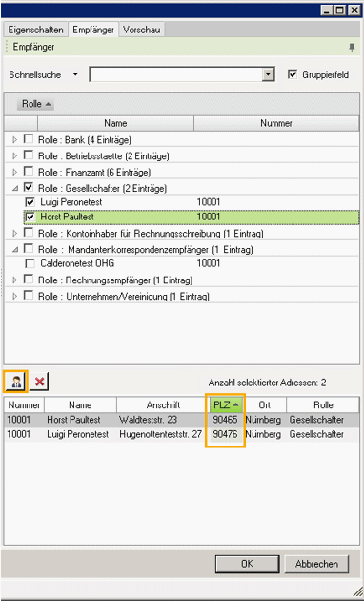Expand the Rolle : Betriebsstaette group

click(x=15, y=156)
